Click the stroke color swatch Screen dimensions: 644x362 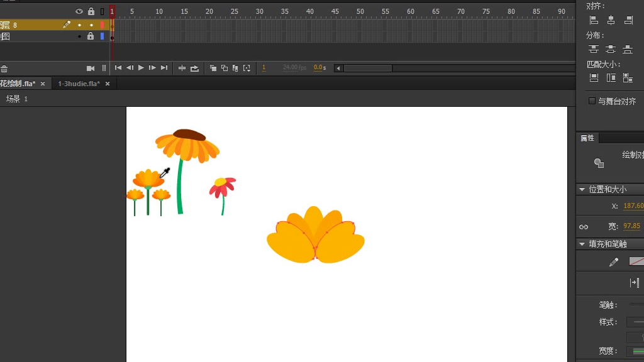click(x=636, y=261)
